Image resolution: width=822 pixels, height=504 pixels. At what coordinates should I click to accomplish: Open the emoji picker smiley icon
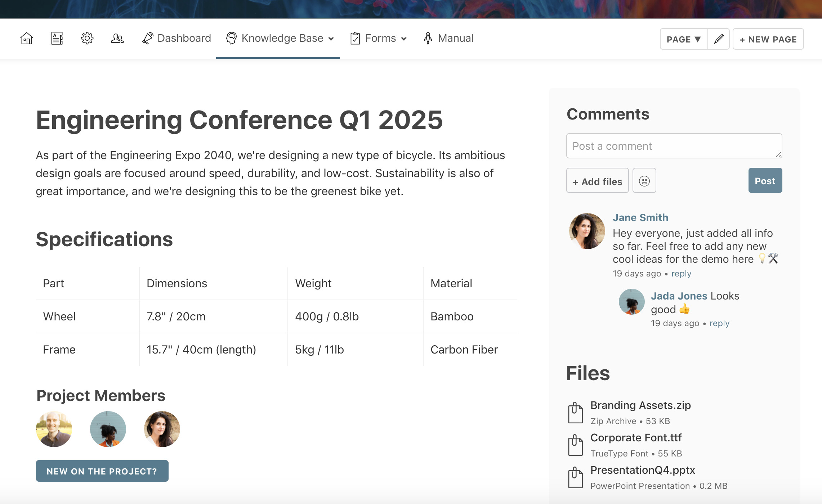[644, 181]
